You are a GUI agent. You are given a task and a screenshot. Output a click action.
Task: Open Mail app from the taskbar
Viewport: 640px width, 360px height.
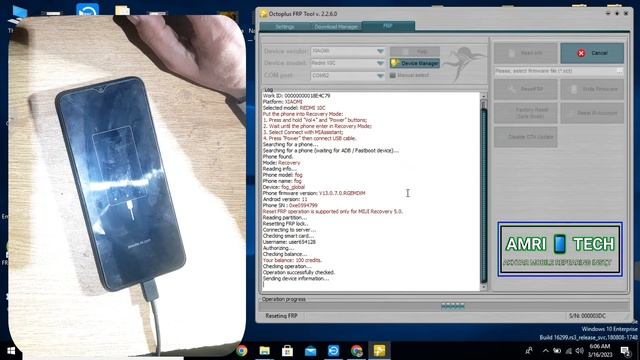coord(310,351)
